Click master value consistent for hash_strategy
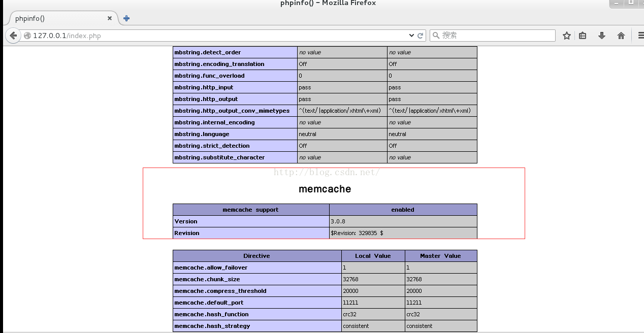Viewport: 644px width, 333px height. click(x=420, y=326)
